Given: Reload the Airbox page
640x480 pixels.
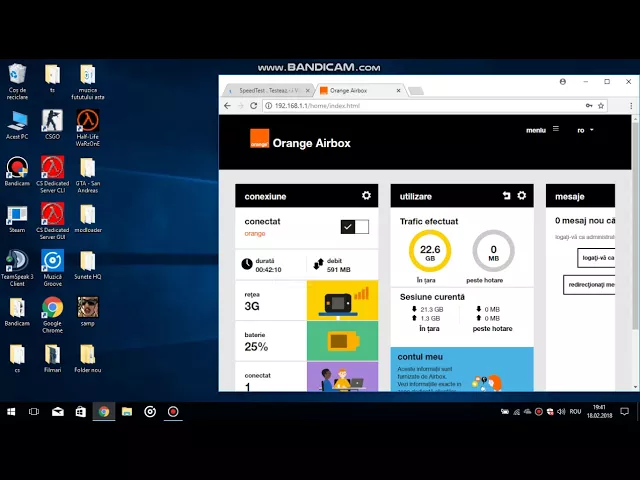Looking at the screenshot, I should 253,106.
